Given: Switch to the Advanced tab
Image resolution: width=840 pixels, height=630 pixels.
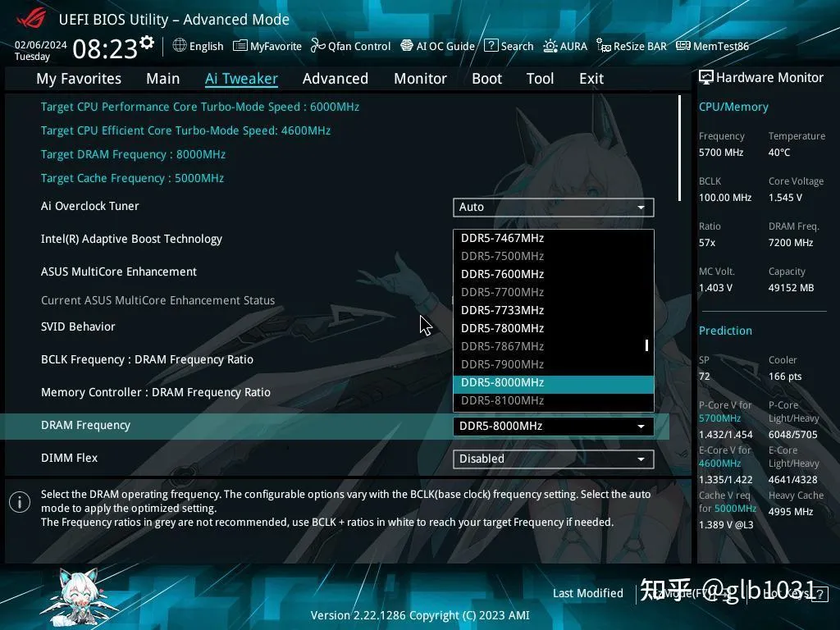Looking at the screenshot, I should (336, 79).
